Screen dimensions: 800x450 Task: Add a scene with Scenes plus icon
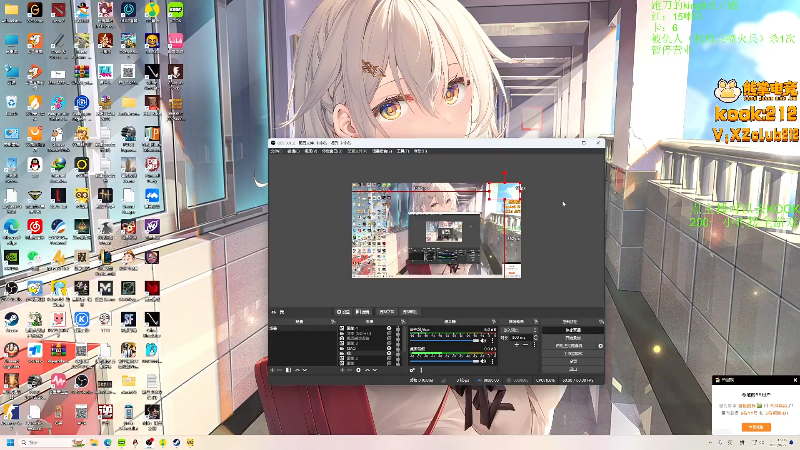click(x=271, y=370)
